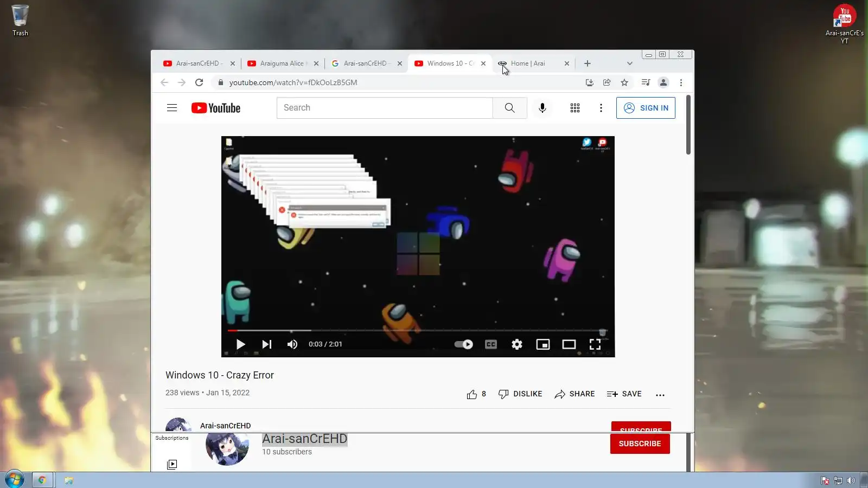The width and height of the screenshot is (868, 488).
Task: Seek on the video progress bar
Action: [x=418, y=330]
